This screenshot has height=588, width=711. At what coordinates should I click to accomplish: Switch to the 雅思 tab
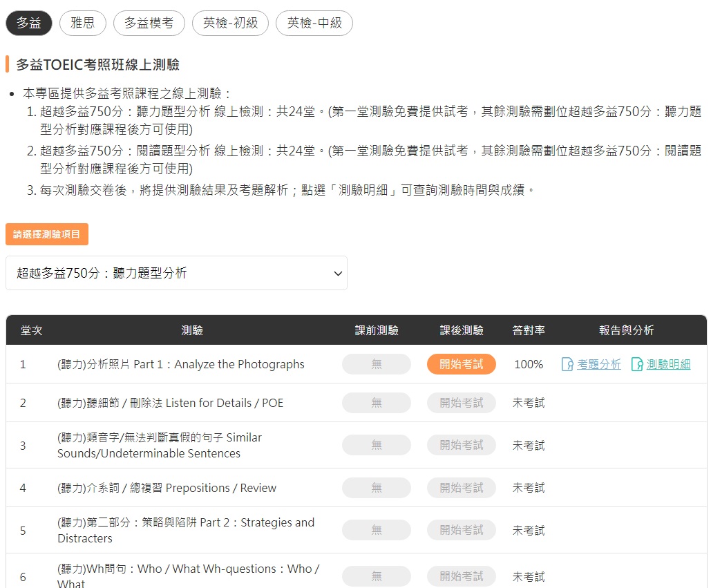tap(83, 23)
